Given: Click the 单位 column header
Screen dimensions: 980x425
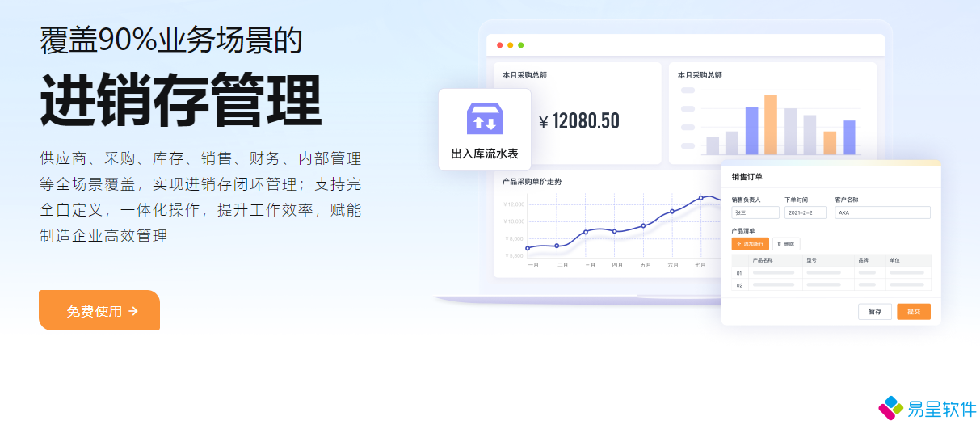Looking at the screenshot, I should point(894,260).
